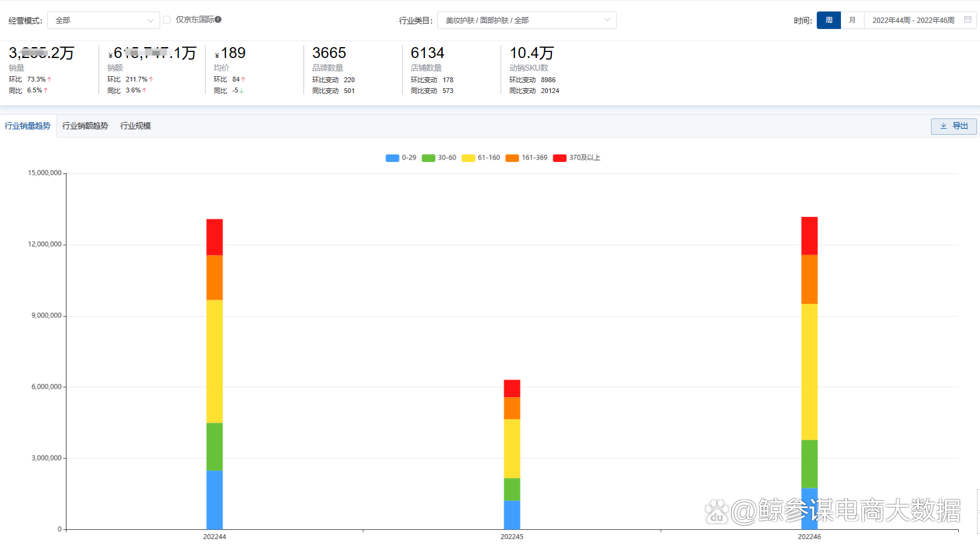Click the info icon beside 仅京东国际
Image resolution: width=980 pixels, height=545 pixels.
218,19
